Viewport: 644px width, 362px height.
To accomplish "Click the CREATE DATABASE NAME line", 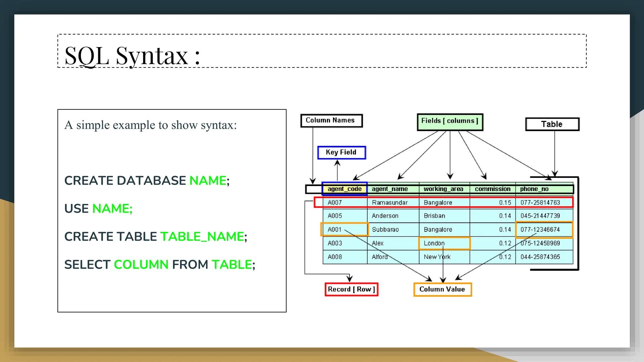I will [x=147, y=181].
